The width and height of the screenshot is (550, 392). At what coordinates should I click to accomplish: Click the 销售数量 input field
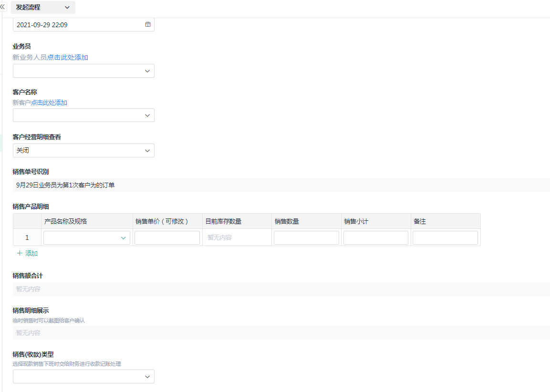pyautogui.click(x=306, y=237)
